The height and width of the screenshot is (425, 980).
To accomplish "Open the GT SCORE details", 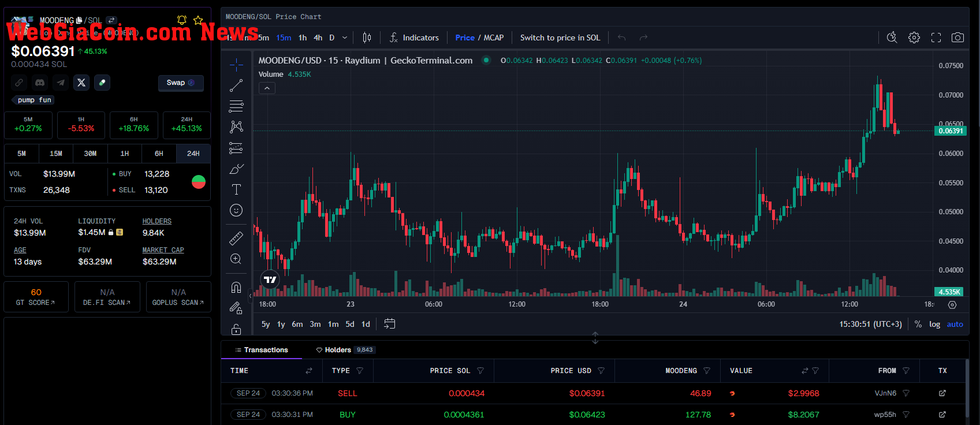I will 36,297.
